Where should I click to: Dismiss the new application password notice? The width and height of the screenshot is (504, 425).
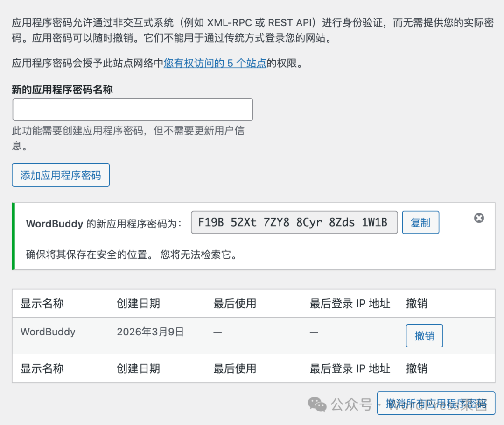pos(479,218)
